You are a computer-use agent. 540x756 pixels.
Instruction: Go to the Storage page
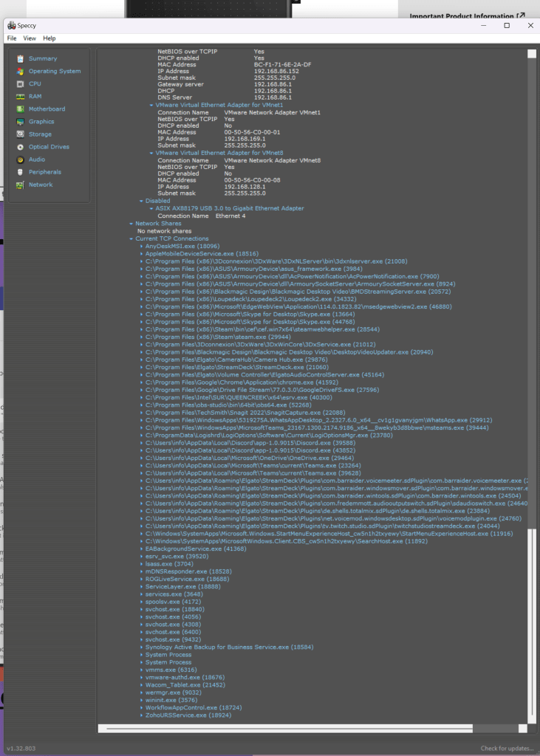pos(40,134)
